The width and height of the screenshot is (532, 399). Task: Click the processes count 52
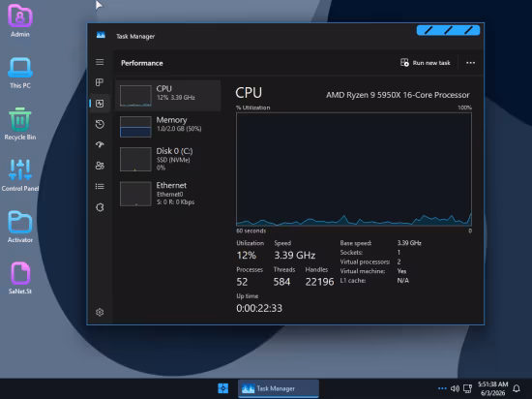coord(242,282)
